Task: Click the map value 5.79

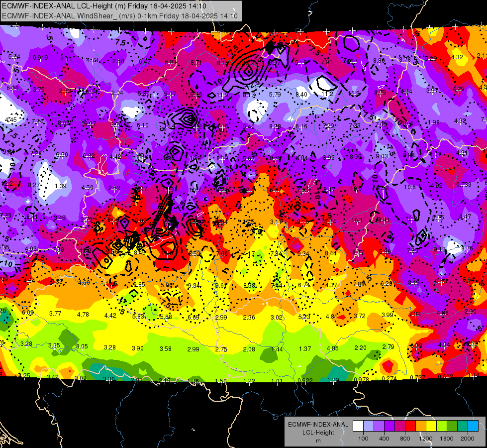Action: click(275, 94)
